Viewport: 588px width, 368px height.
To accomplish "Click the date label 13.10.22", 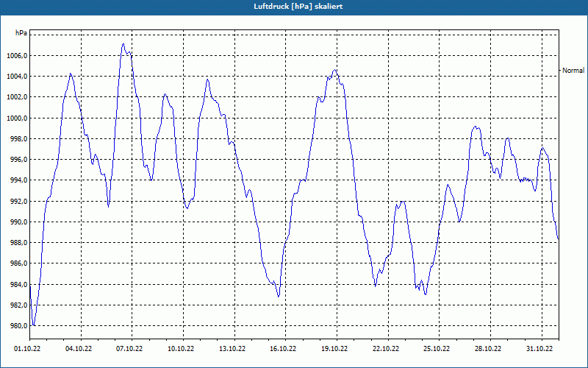I will [232, 349].
